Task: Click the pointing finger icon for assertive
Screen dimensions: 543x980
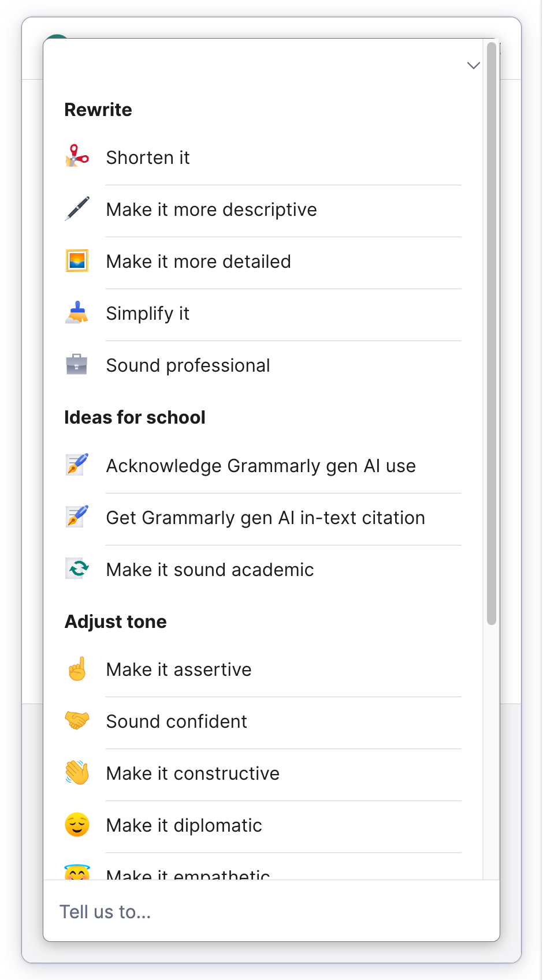Action: 77,669
